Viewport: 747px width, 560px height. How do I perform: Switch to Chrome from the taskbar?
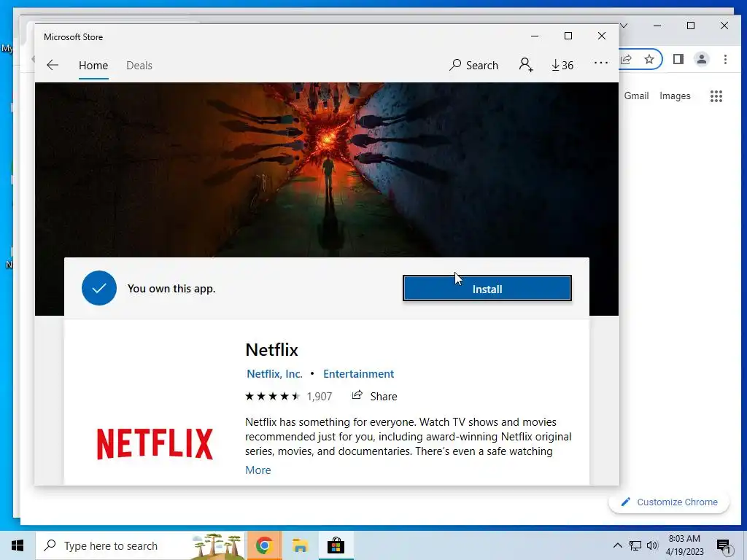point(264,545)
